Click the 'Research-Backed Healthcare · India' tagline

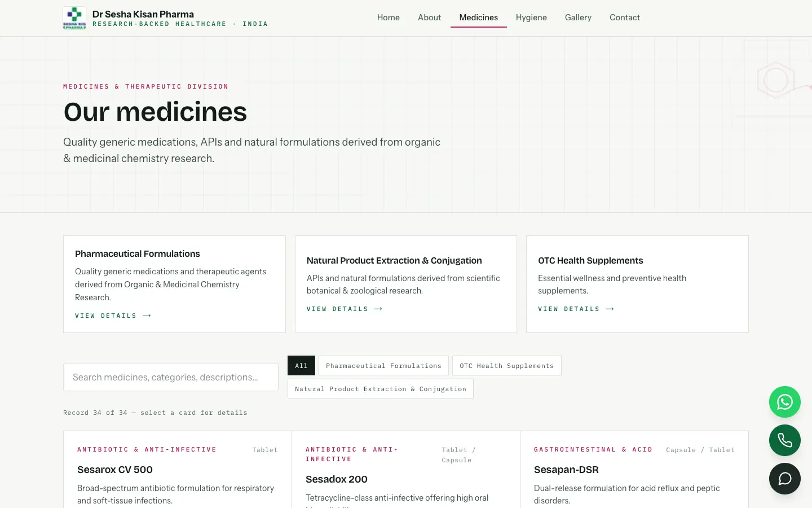tap(180, 24)
